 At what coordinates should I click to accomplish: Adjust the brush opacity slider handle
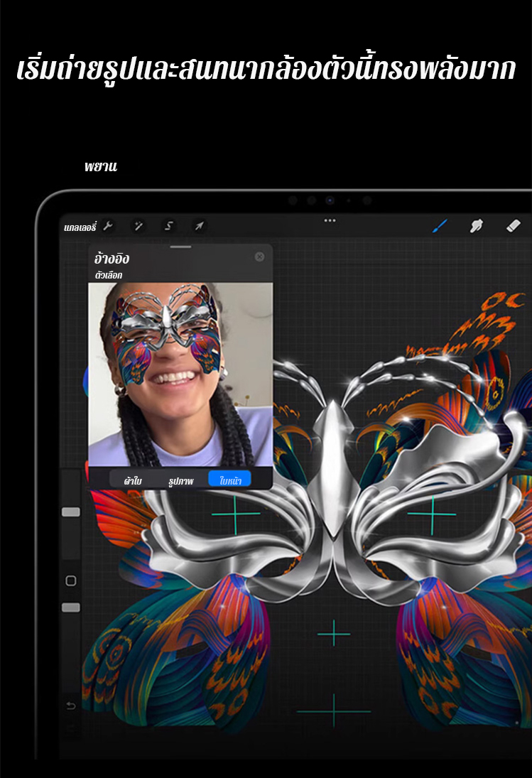71,607
